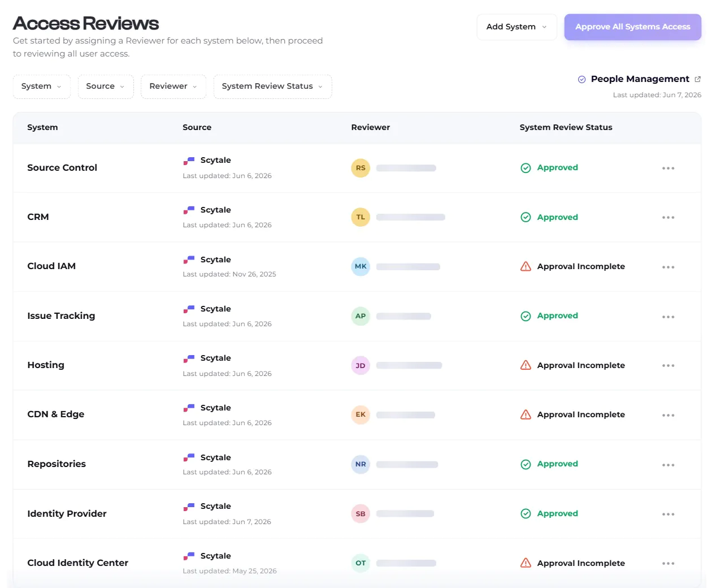This screenshot has width=712, height=588.
Task: Open the System filter dropdown
Action: click(42, 87)
